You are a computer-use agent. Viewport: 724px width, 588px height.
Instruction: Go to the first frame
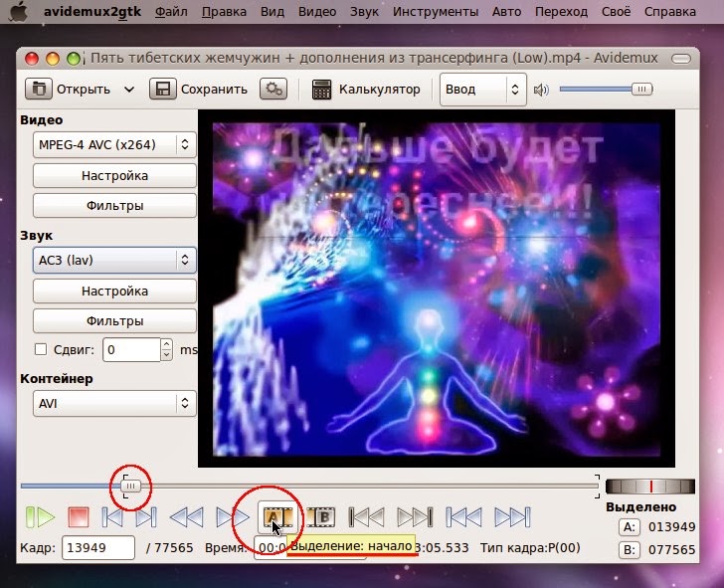coord(463,517)
